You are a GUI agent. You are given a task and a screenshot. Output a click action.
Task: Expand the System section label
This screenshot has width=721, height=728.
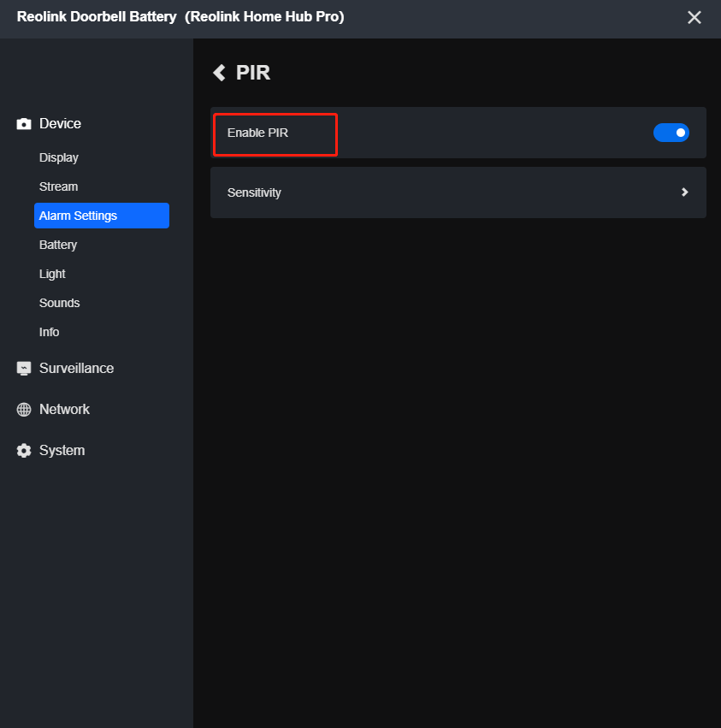point(62,450)
